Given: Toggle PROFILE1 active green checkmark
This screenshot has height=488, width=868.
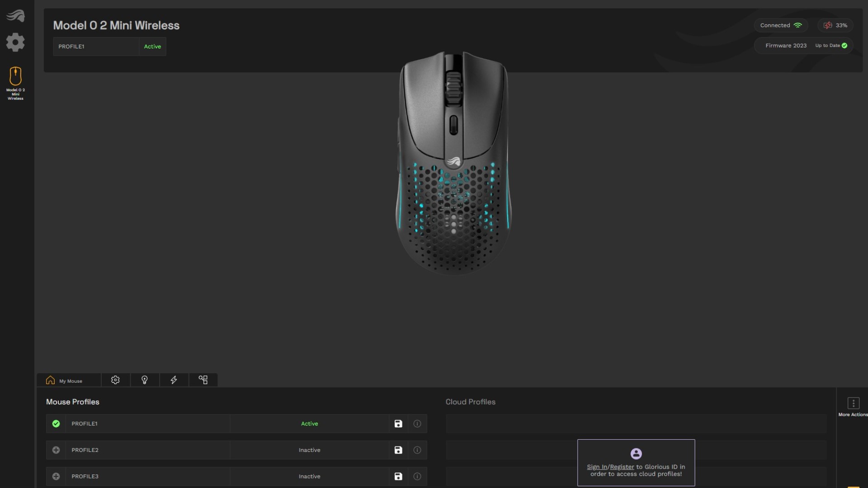Looking at the screenshot, I should point(56,423).
